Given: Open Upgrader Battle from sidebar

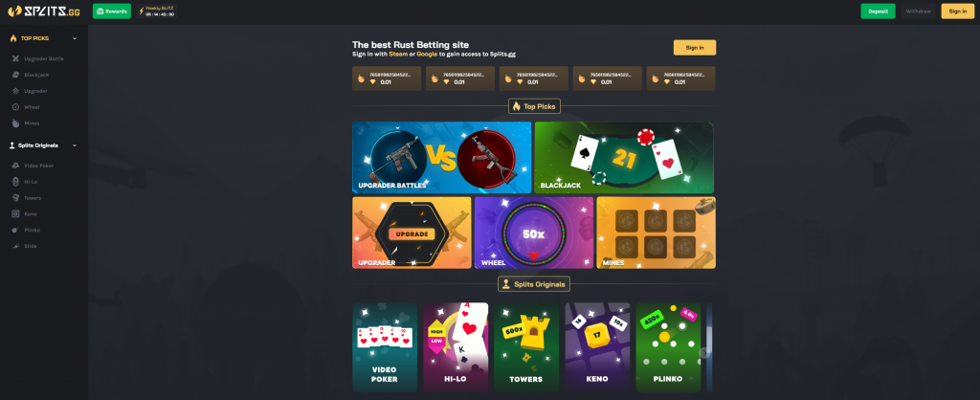Looking at the screenshot, I should (44, 58).
